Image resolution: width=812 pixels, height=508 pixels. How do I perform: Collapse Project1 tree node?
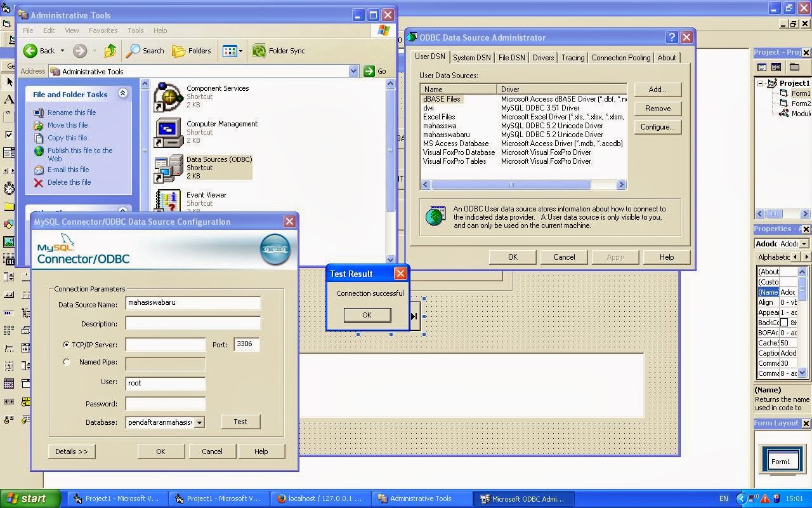tap(761, 83)
